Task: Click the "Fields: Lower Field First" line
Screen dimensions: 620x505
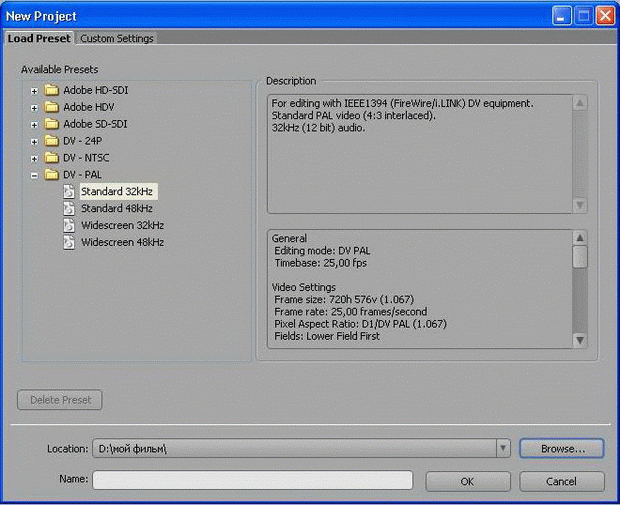Action: [x=327, y=336]
